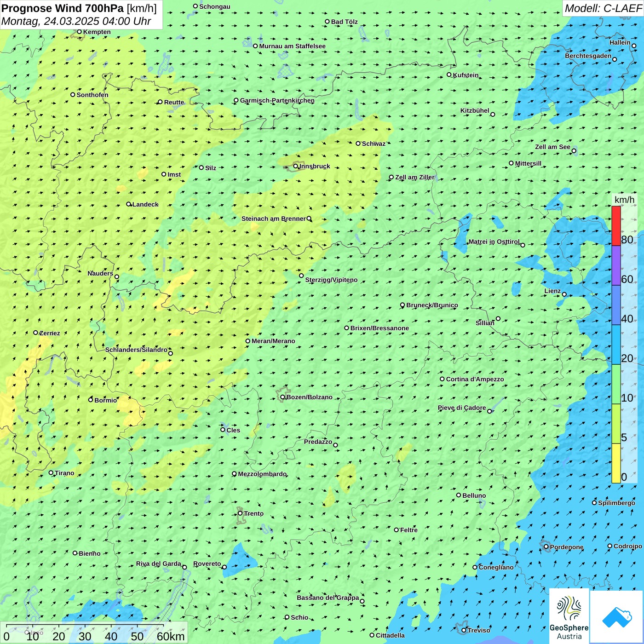Click the 'Modell: C-LAEF' label
Viewport: 644px width, 644px height.
point(603,8)
